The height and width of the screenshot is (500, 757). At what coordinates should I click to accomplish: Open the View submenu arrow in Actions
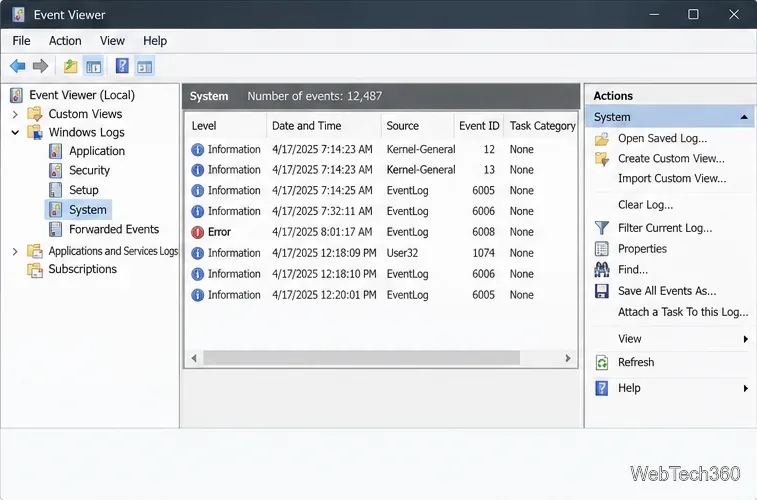(746, 339)
